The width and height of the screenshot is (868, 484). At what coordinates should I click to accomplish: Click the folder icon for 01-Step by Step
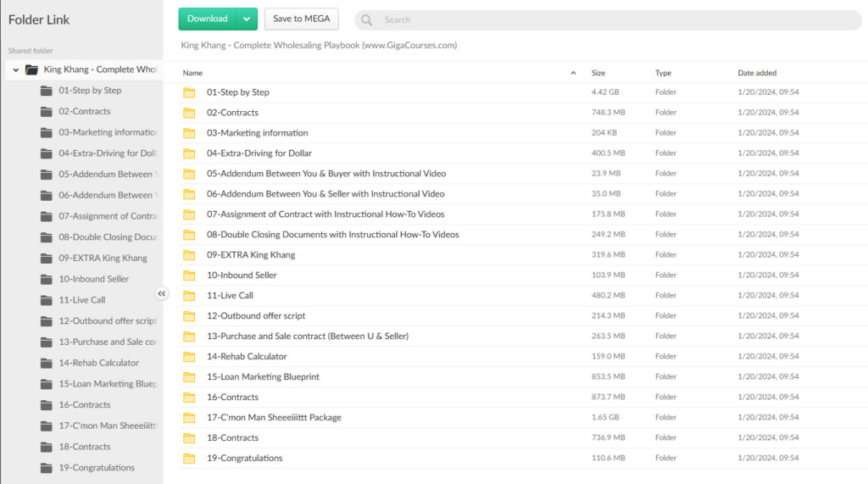coord(189,92)
